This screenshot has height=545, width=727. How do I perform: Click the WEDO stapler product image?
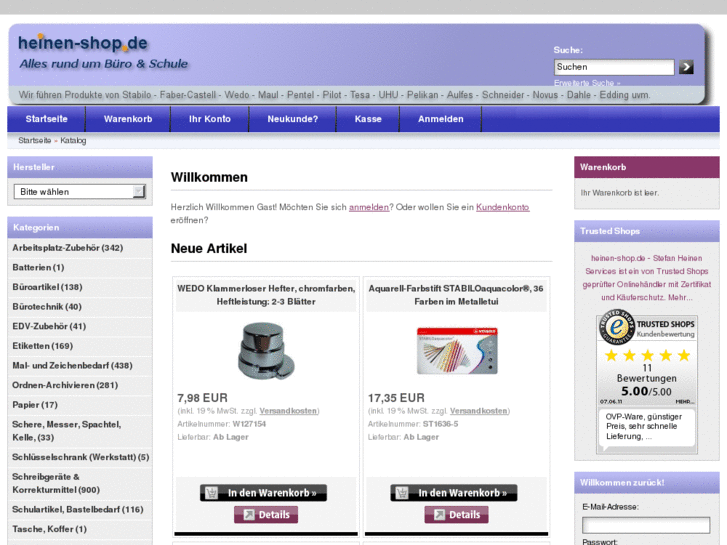(266, 351)
